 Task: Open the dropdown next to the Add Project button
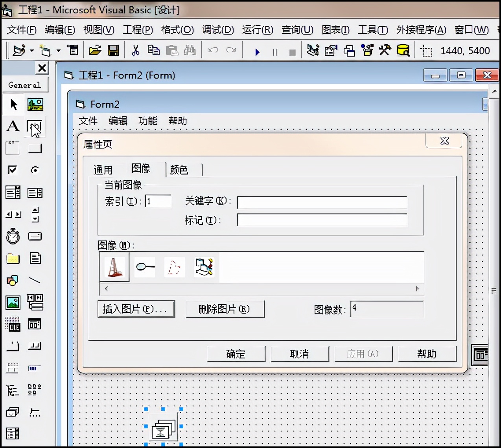tap(31, 50)
